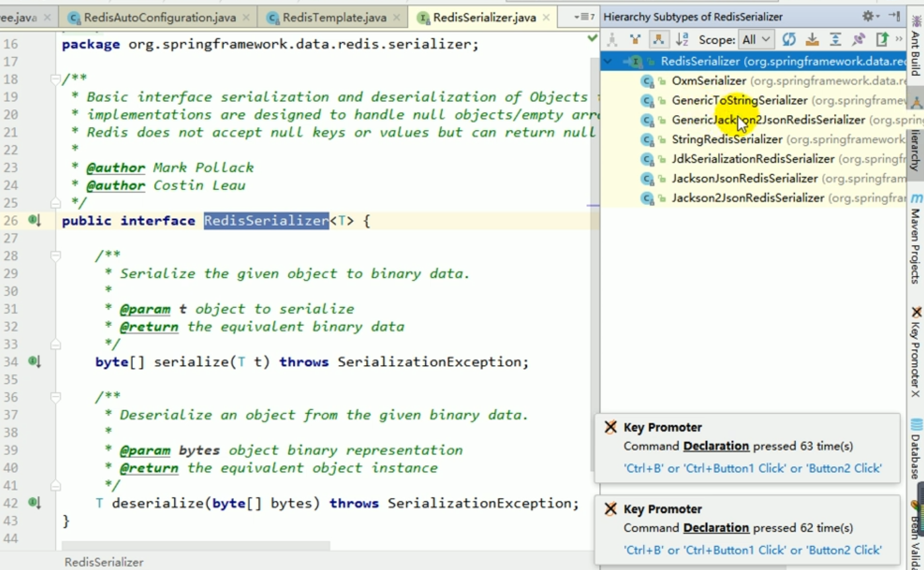Click the Autoscroll to Source icon
924x570 pixels.
click(x=812, y=40)
